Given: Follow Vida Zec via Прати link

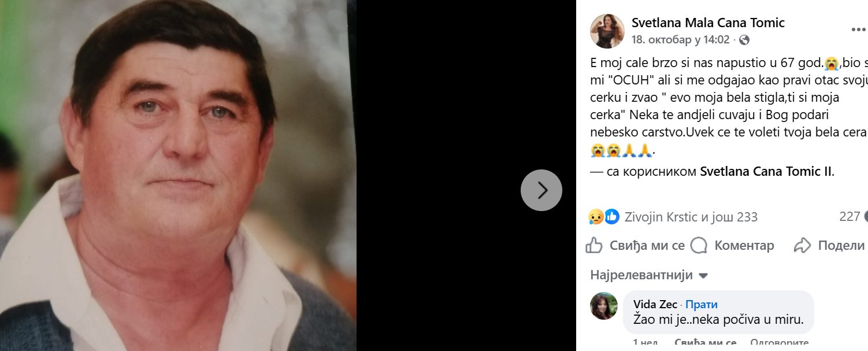Looking at the screenshot, I should click(701, 304).
